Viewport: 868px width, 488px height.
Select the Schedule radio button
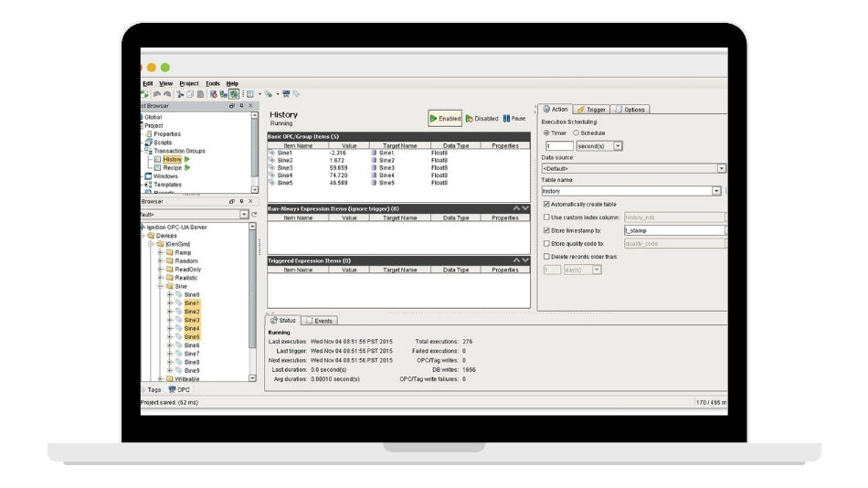[x=576, y=133]
